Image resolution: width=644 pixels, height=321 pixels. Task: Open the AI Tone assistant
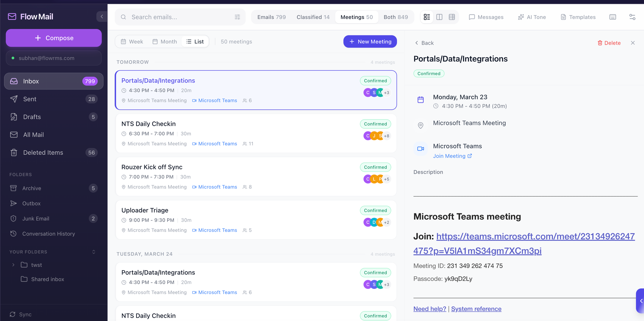tap(532, 17)
